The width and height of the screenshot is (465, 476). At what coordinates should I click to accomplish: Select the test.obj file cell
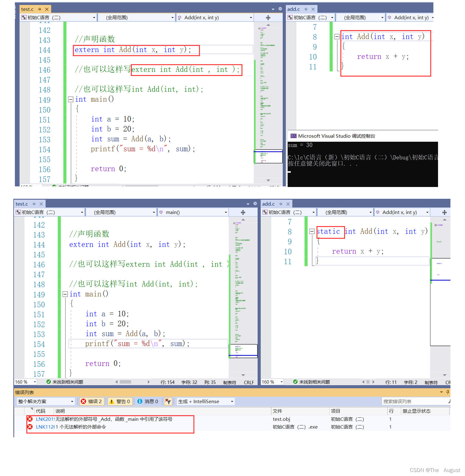click(x=281, y=419)
